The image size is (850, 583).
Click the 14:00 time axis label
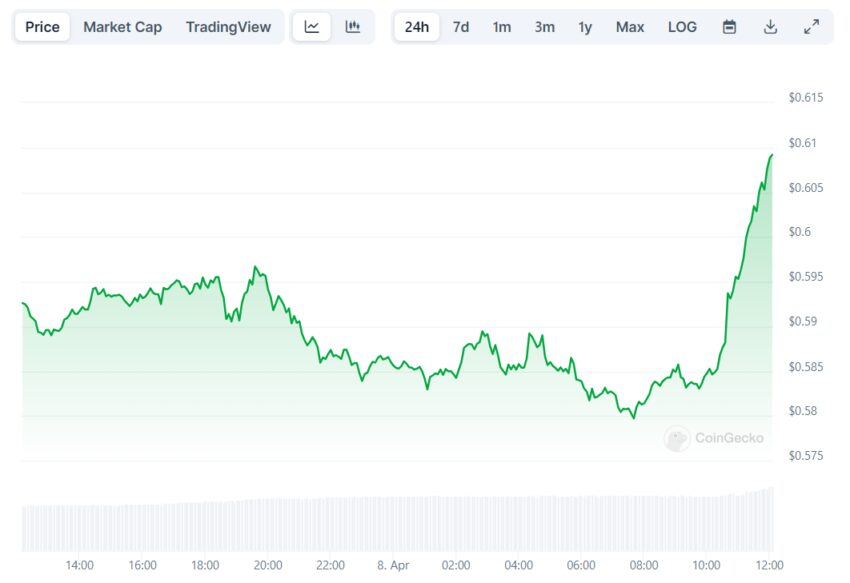[x=80, y=565]
